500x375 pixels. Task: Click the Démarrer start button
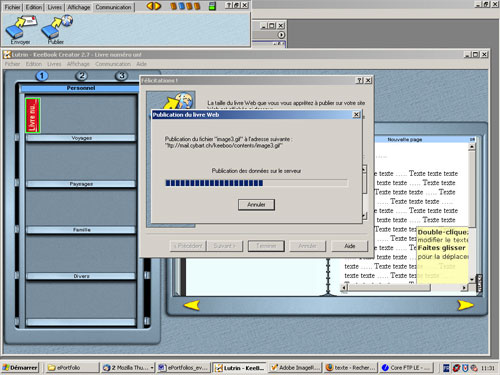coord(20,368)
